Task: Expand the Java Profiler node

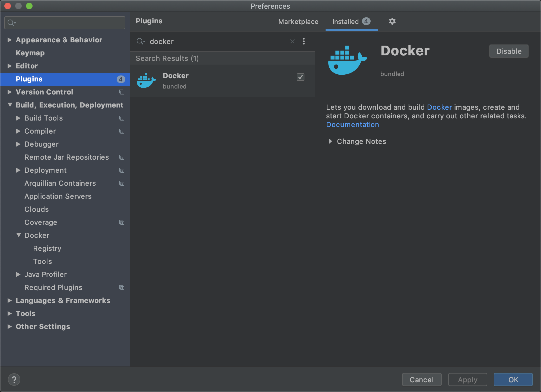Action: [18, 274]
